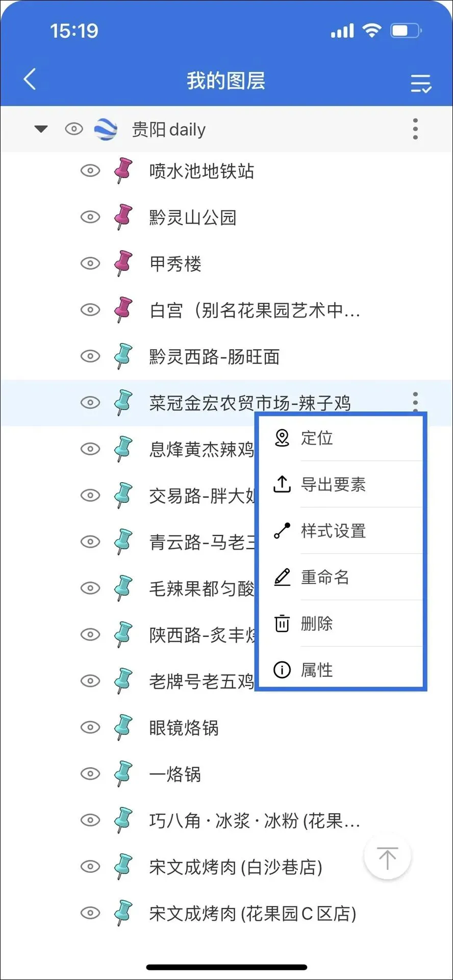
Task: Open 贵阳daily layer options menu
Action: 415,129
